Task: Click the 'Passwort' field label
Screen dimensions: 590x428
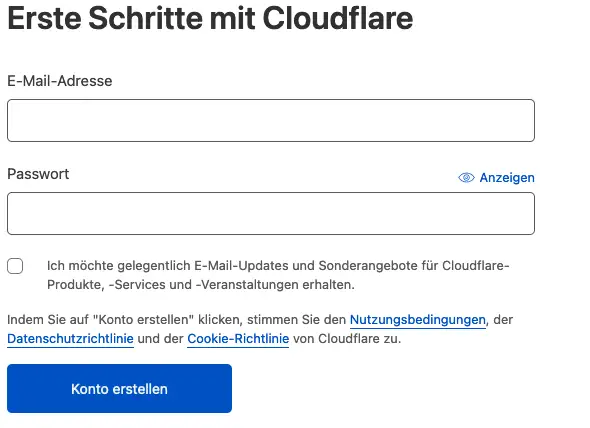Action: [38, 174]
